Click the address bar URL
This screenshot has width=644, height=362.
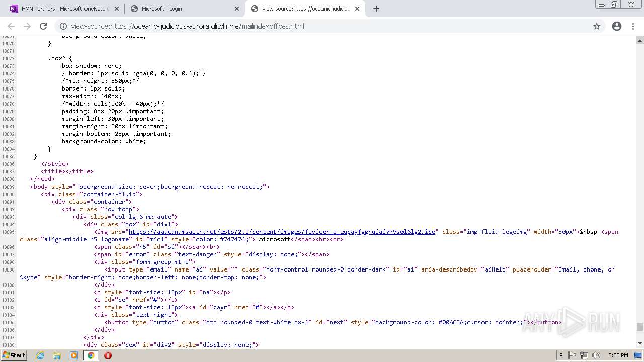click(x=188, y=26)
